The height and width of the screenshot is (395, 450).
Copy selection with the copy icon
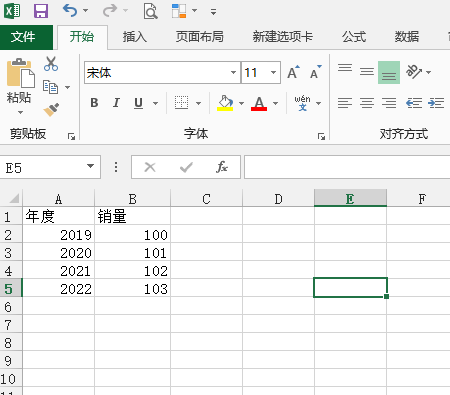point(51,87)
